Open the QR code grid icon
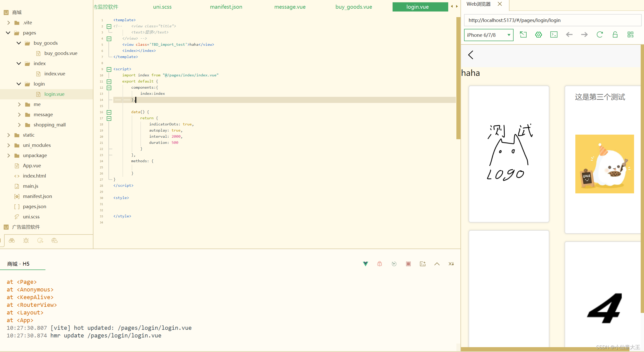644x352 pixels. [630, 35]
